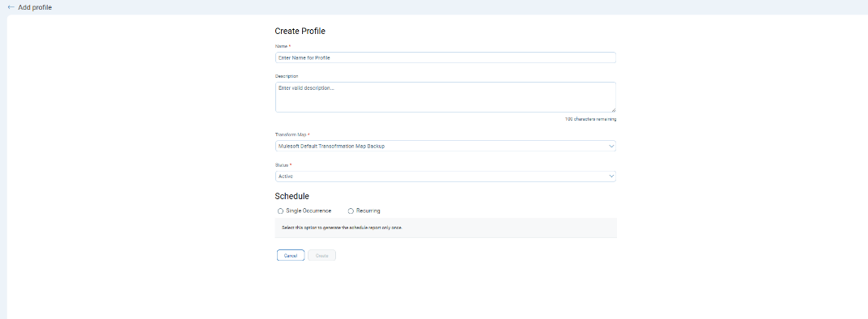Click the Recurring label text
The width and height of the screenshot is (868, 319).
pyautogui.click(x=368, y=211)
